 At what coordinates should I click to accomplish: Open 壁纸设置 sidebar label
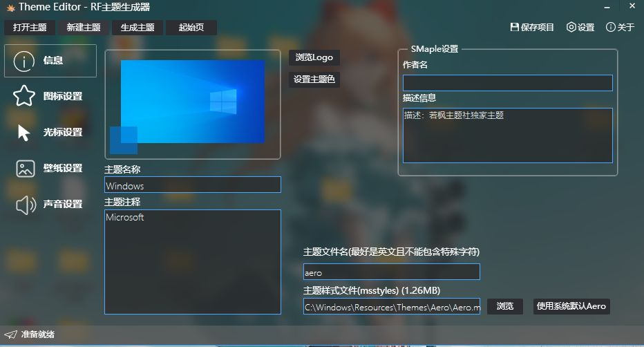[63, 169]
